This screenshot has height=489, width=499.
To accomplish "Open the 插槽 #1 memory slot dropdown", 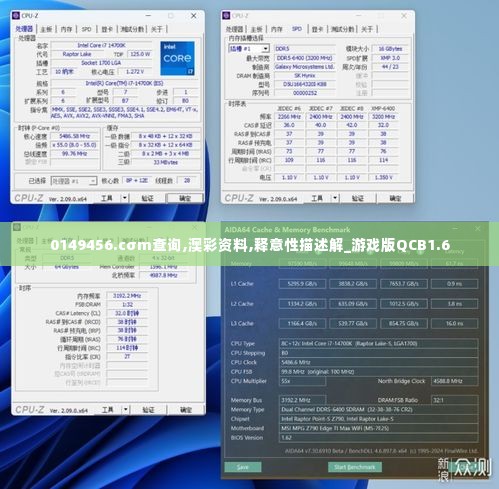I will tap(249, 49).
